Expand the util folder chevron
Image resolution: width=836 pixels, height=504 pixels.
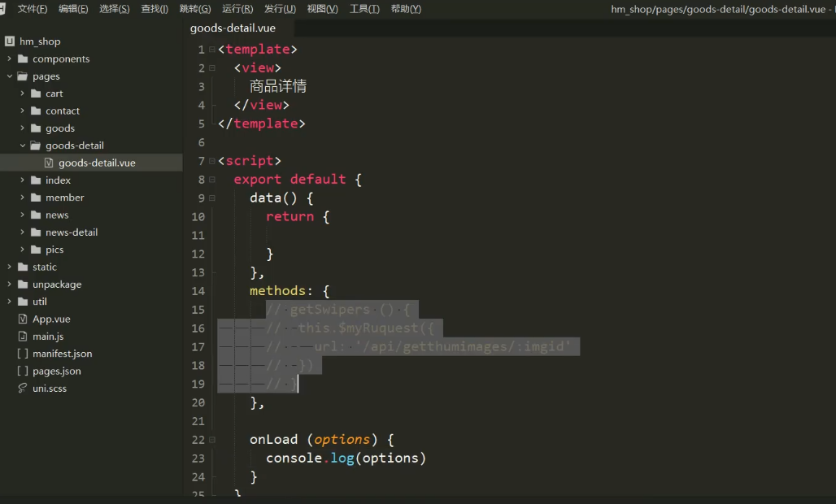(9, 302)
